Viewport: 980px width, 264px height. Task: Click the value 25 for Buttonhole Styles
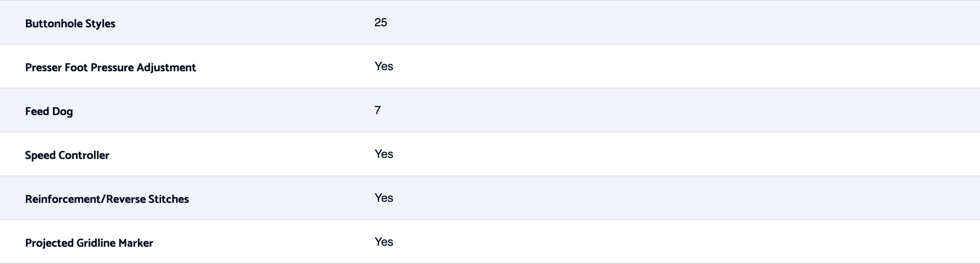coord(380,22)
